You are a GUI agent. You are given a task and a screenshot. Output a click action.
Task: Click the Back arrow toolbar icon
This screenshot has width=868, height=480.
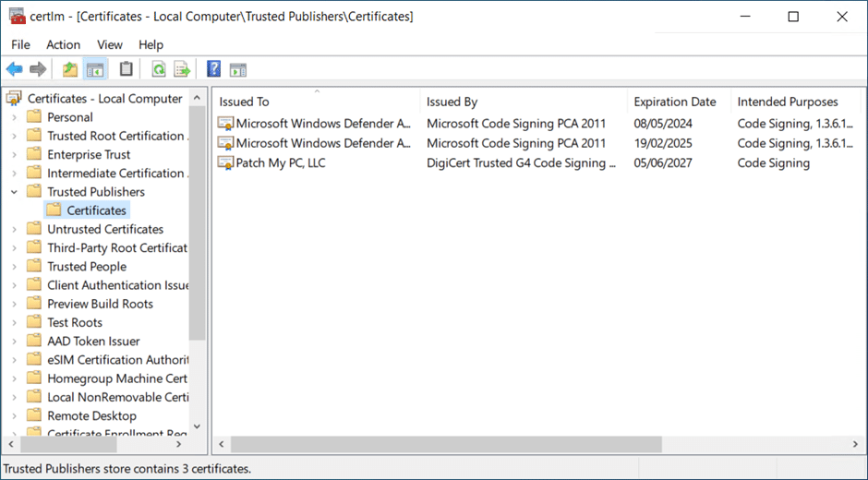(x=15, y=69)
